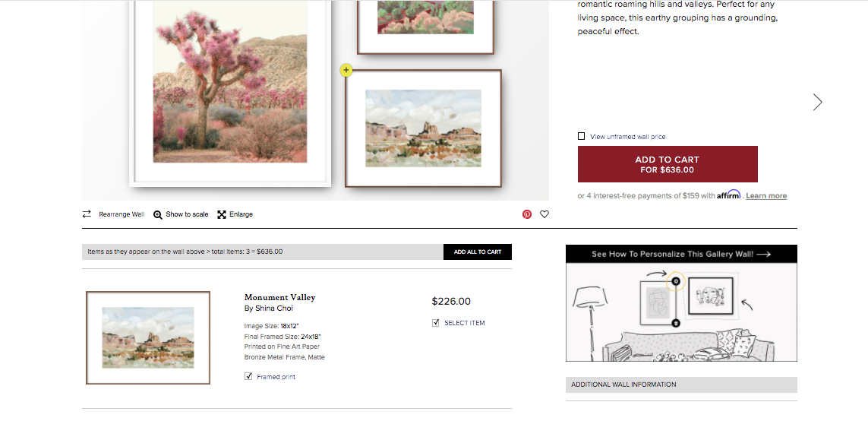Click the yellow plus hotspot on artwork

(346, 71)
